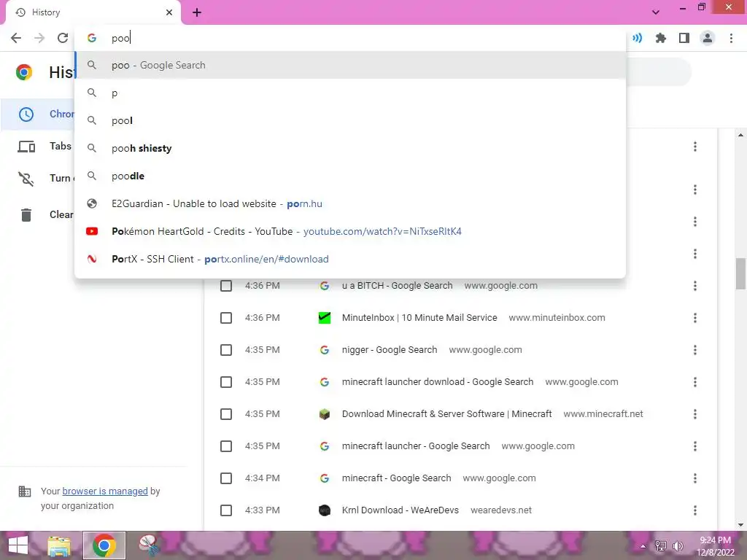Select the PortX SSH Client suggestion
This screenshot has height=560, width=747.
pos(350,259)
